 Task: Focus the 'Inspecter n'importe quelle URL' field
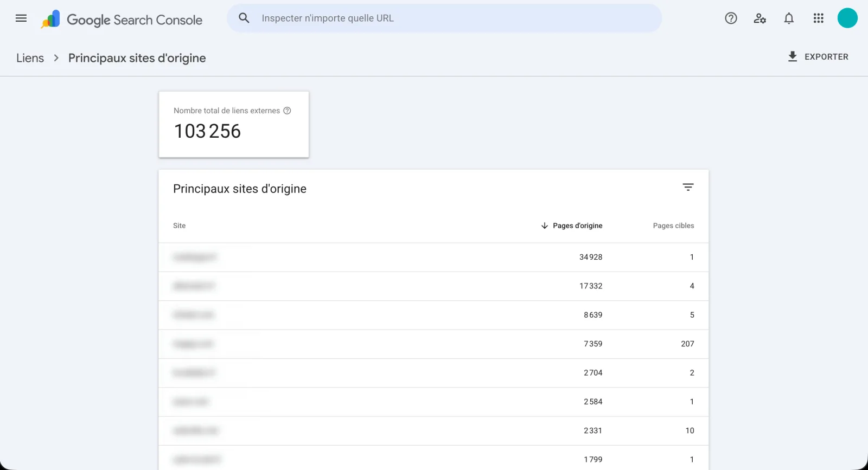point(444,18)
